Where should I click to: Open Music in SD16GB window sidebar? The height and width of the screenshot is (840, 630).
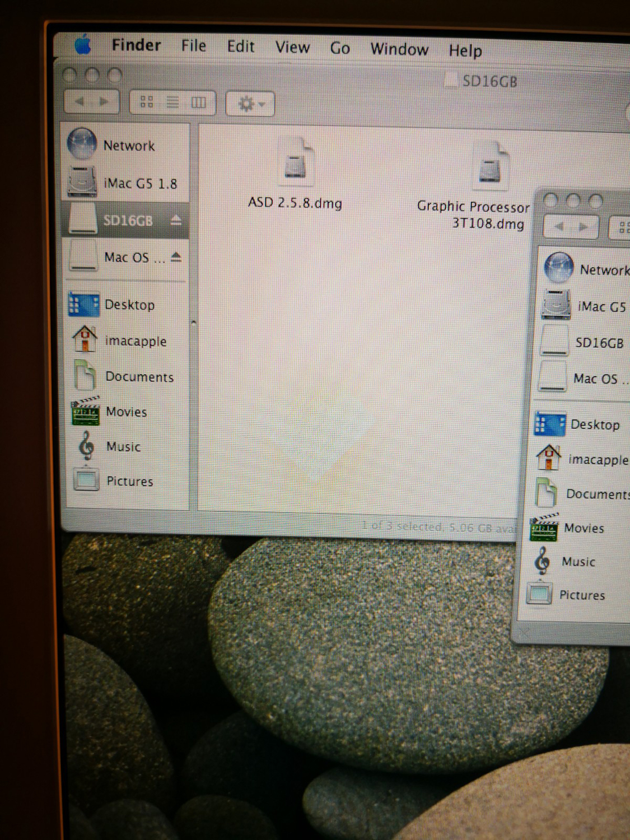[x=126, y=446]
